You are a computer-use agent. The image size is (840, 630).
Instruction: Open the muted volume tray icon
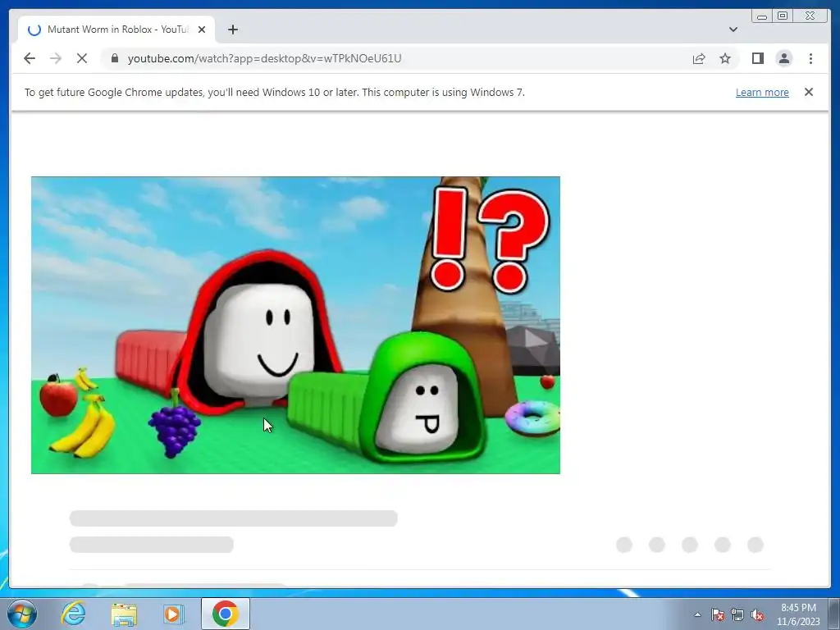click(x=757, y=614)
